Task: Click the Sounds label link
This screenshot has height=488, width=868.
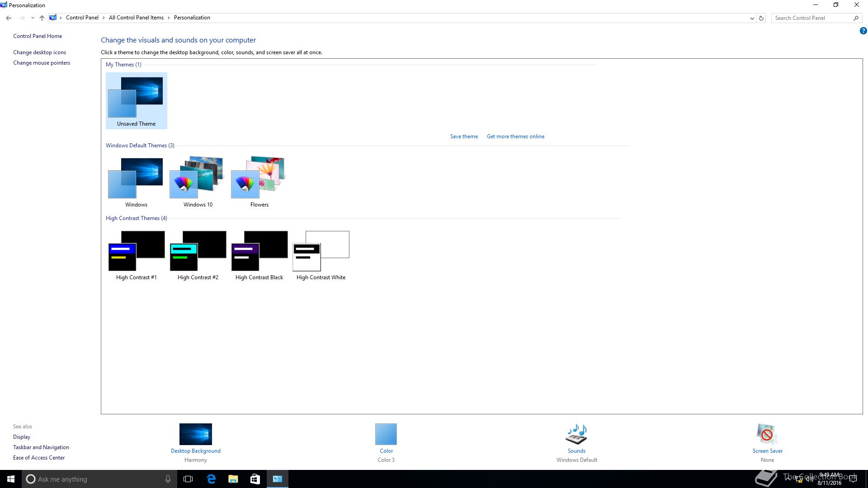Action: pyautogui.click(x=576, y=451)
